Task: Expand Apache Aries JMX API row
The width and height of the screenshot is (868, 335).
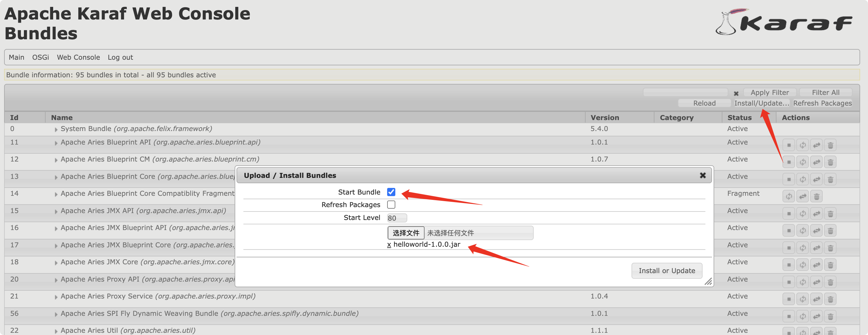Action: [x=56, y=211]
